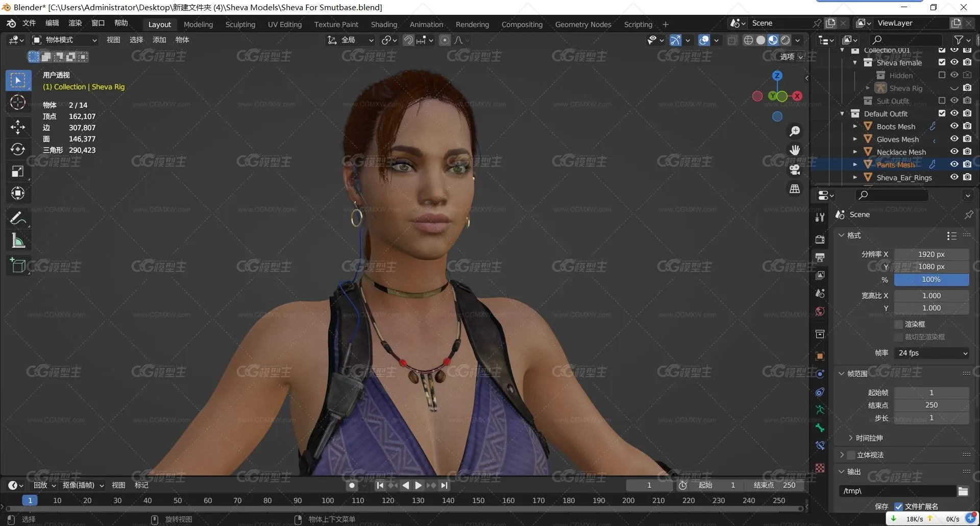Open the Object properties orange square tab
Screen dimensions: 980x526
820,356
